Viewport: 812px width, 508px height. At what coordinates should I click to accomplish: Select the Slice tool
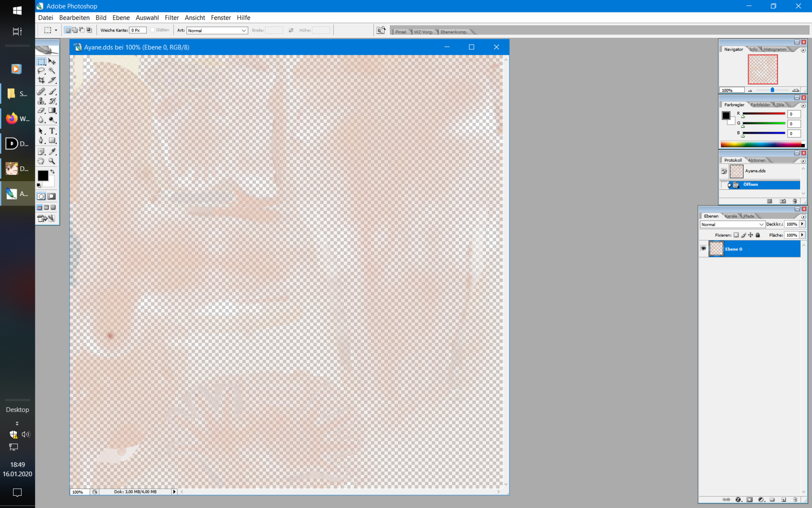tap(52, 80)
